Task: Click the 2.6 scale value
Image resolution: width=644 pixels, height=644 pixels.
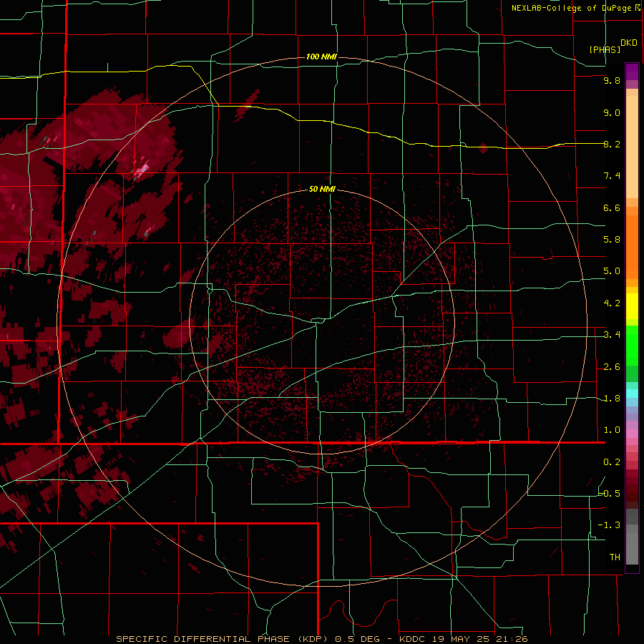Action: point(612,367)
